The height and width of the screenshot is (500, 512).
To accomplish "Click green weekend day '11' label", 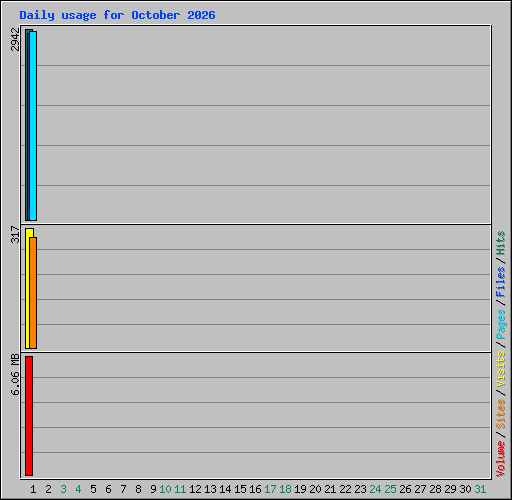I will (180, 489).
